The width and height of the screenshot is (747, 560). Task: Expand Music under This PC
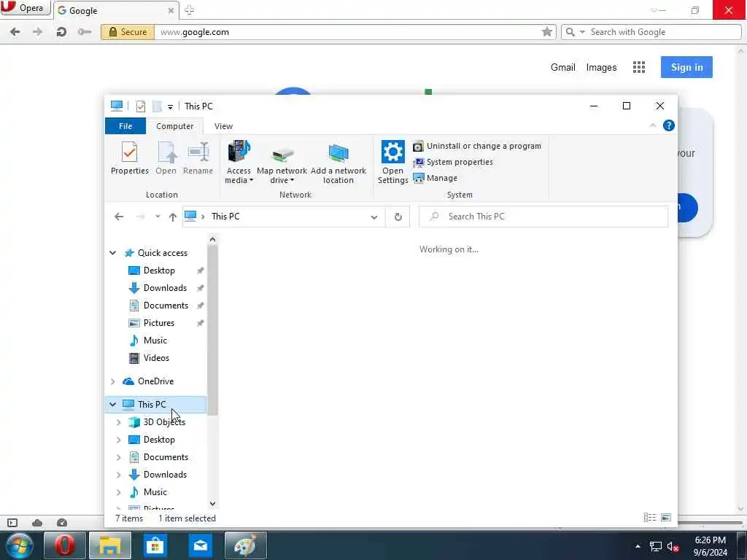click(x=119, y=492)
